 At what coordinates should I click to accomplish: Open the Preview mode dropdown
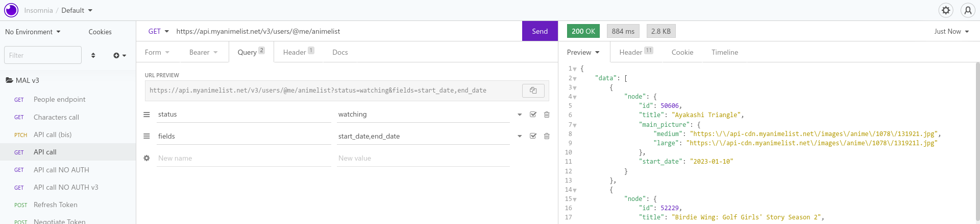[x=583, y=52]
